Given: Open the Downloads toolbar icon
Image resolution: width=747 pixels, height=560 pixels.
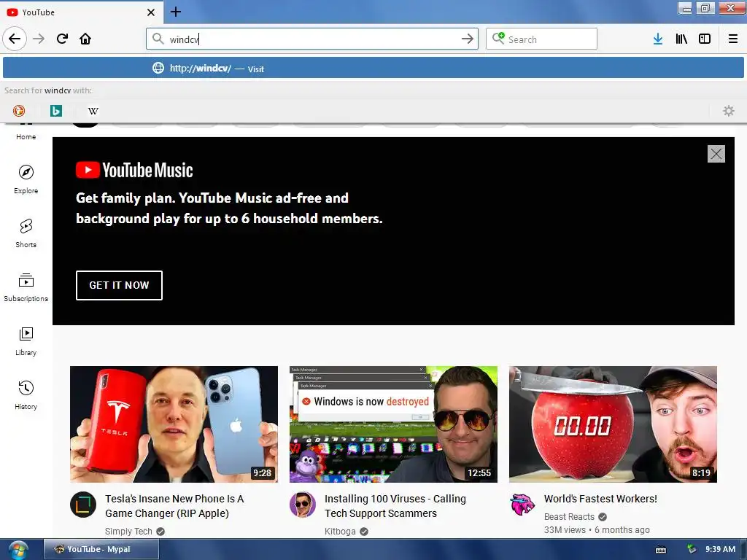Looking at the screenshot, I should 658,39.
